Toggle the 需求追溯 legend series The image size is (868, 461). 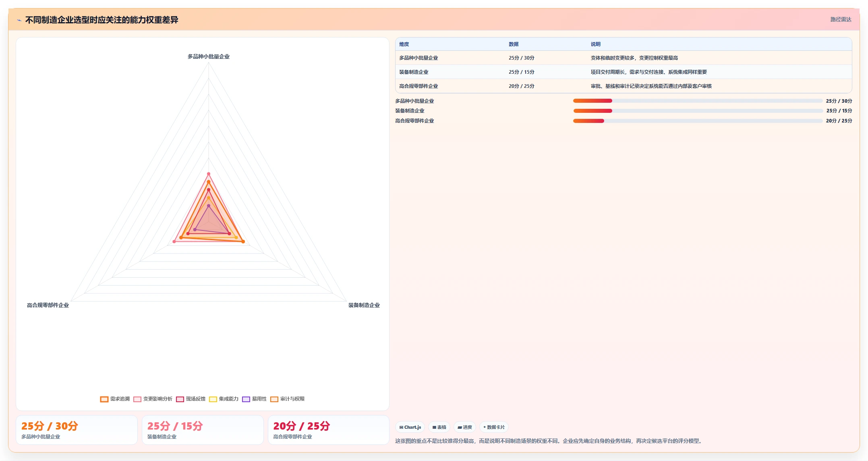click(x=115, y=399)
